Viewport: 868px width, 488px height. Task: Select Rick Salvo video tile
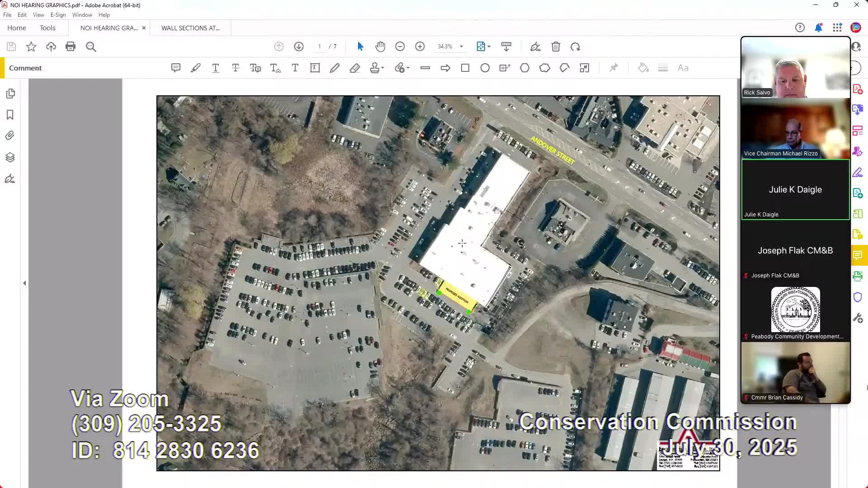[x=795, y=68]
